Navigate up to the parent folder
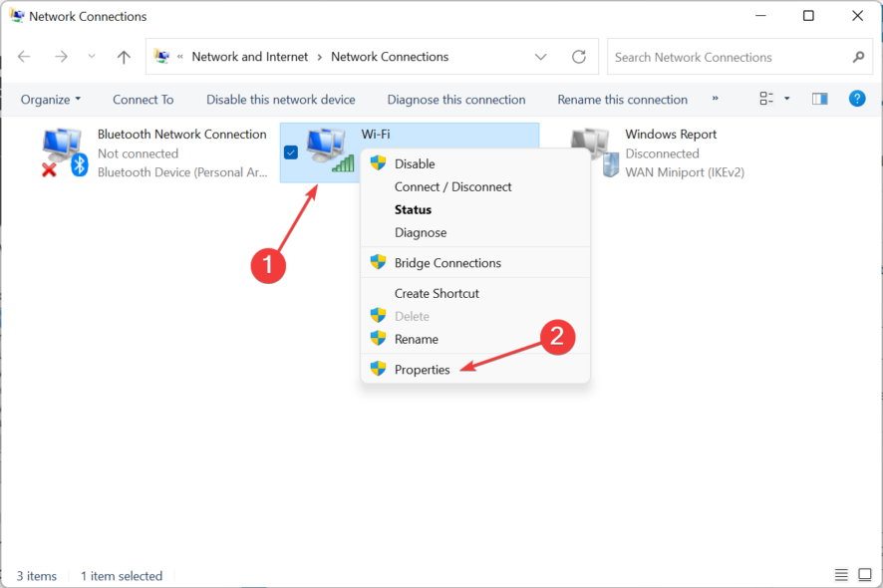The image size is (883, 588). [123, 57]
